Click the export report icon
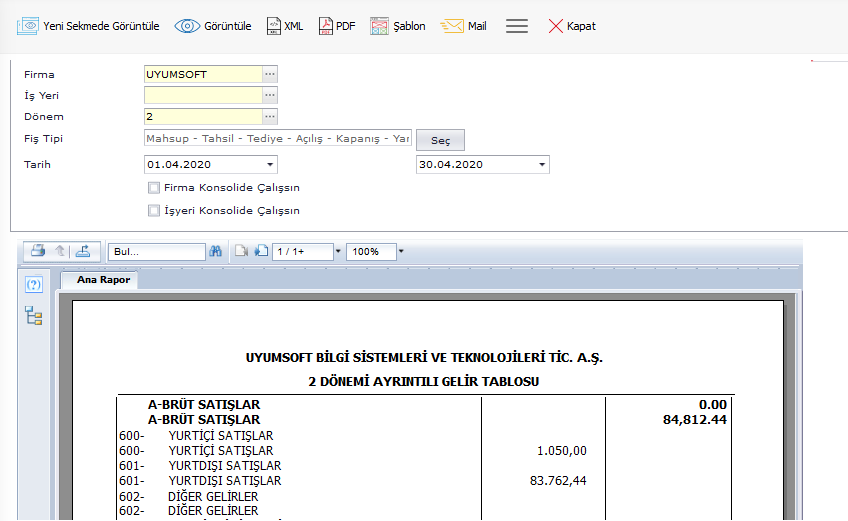Screen dimensions: 848x521 pyautogui.click(x=83, y=251)
